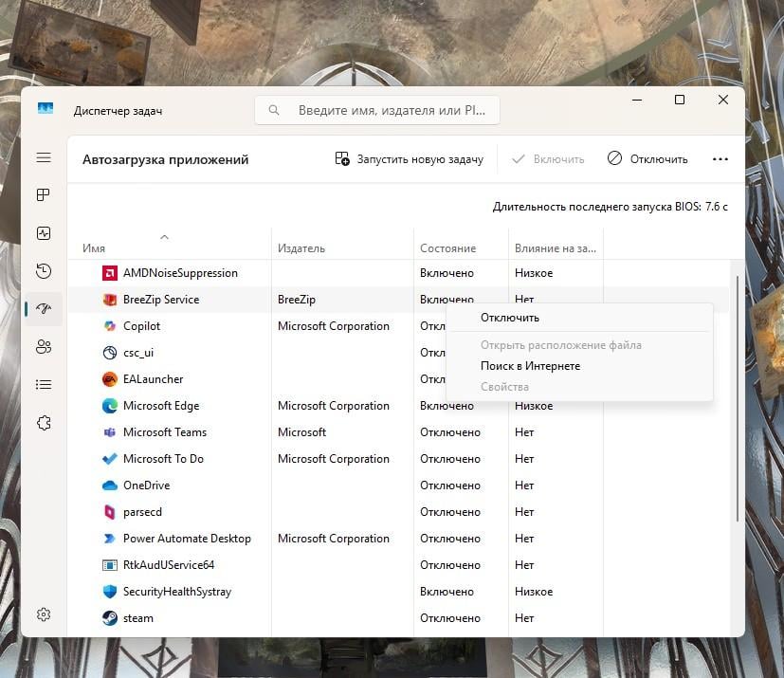This screenshot has height=678, width=784.
Task: Select the Power Automate Desktop row name
Action: click(187, 539)
